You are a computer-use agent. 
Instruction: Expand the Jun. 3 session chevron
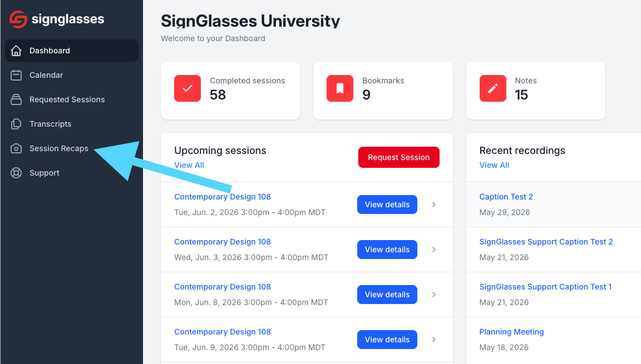click(x=434, y=250)
